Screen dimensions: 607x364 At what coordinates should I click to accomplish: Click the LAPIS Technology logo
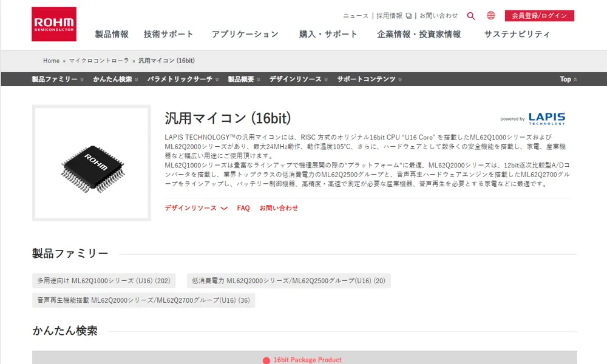(547, 118)
